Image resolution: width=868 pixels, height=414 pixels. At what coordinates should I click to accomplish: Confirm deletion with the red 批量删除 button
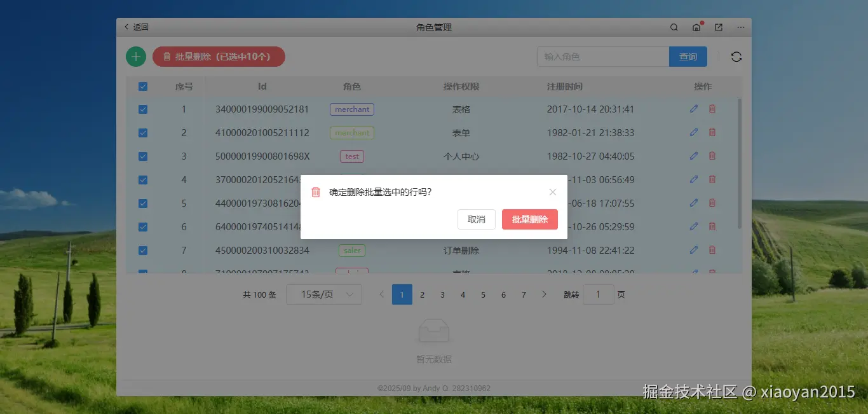click(x=530, y=219)
